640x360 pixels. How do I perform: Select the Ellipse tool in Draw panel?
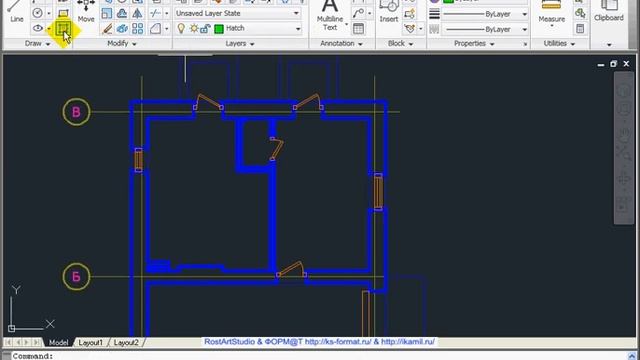[x=38, y=29]
